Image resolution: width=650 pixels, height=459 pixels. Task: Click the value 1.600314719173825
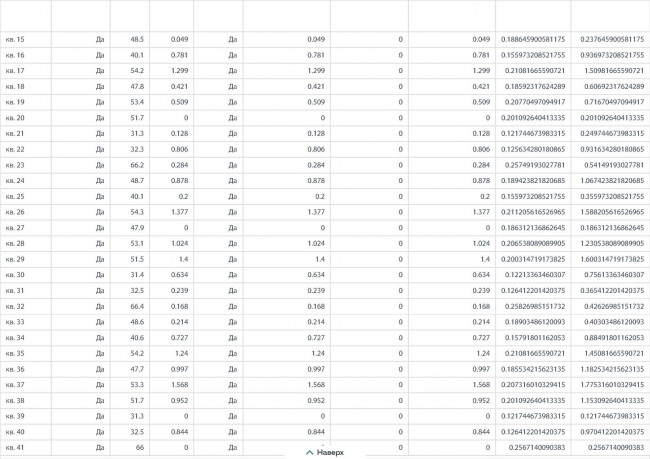click(612, 259)
